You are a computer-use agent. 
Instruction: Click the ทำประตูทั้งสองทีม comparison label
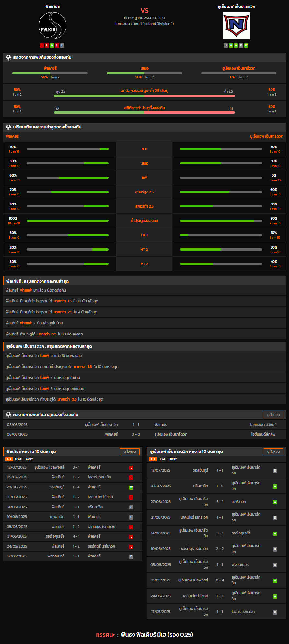(144, 221)
